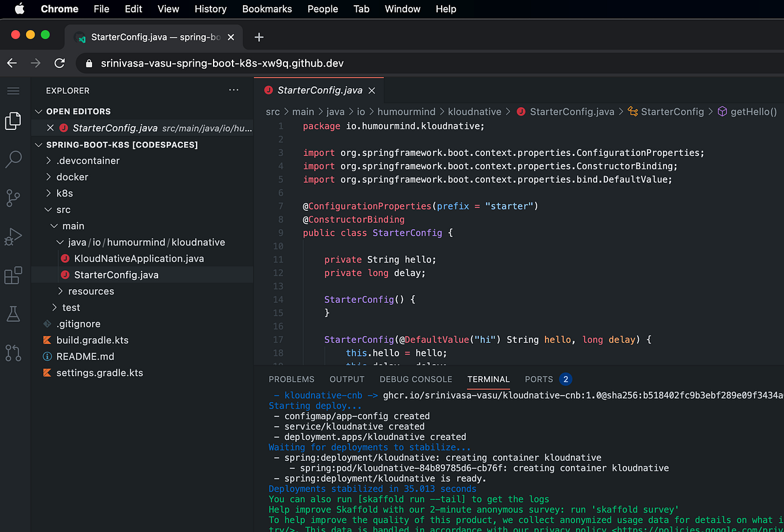Screen dimensions: 784x532
Task: Click the browser reload button
Action: [x=59, y=63]
